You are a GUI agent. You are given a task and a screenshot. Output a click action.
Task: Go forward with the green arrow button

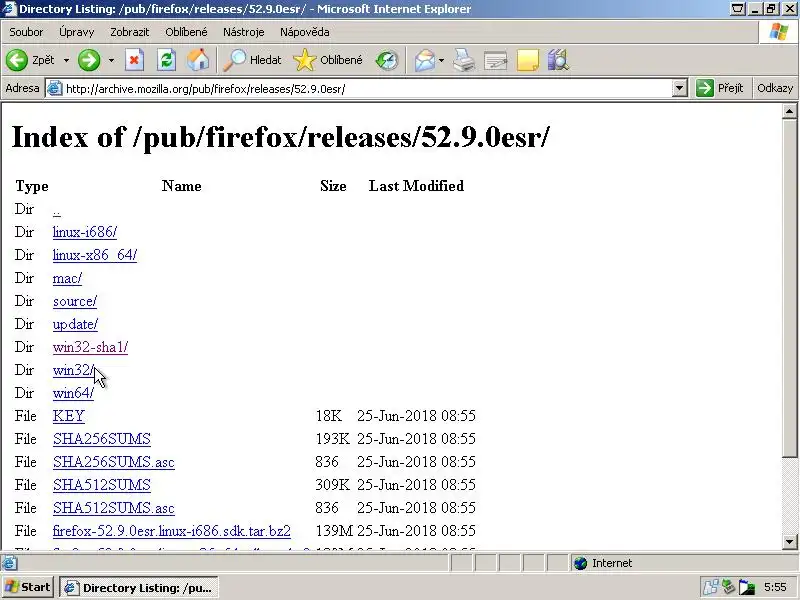pyautogui.click(x=89, y=60)
